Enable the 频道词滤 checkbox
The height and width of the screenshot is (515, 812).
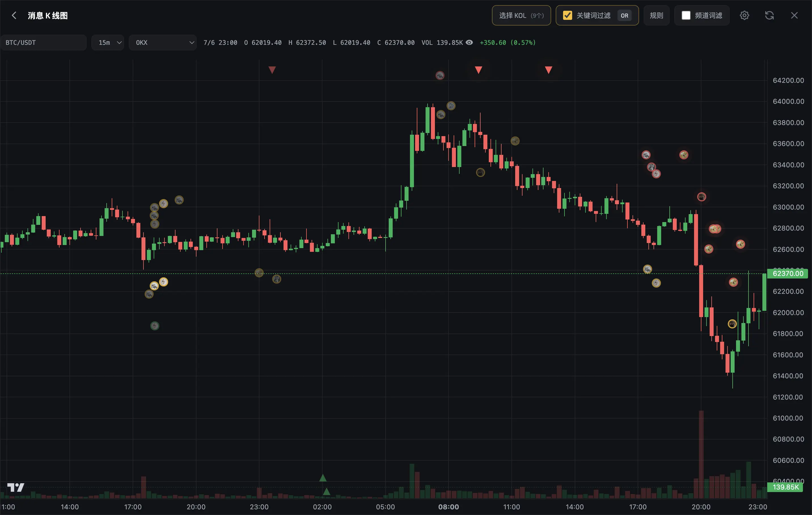tap(686, 15)
